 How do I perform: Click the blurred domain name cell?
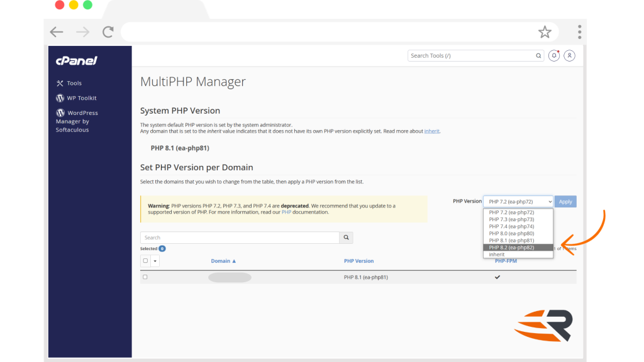tap(230, 277)
